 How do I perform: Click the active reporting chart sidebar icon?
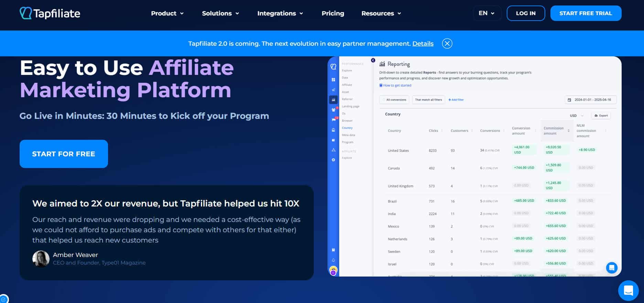(333, 100)
